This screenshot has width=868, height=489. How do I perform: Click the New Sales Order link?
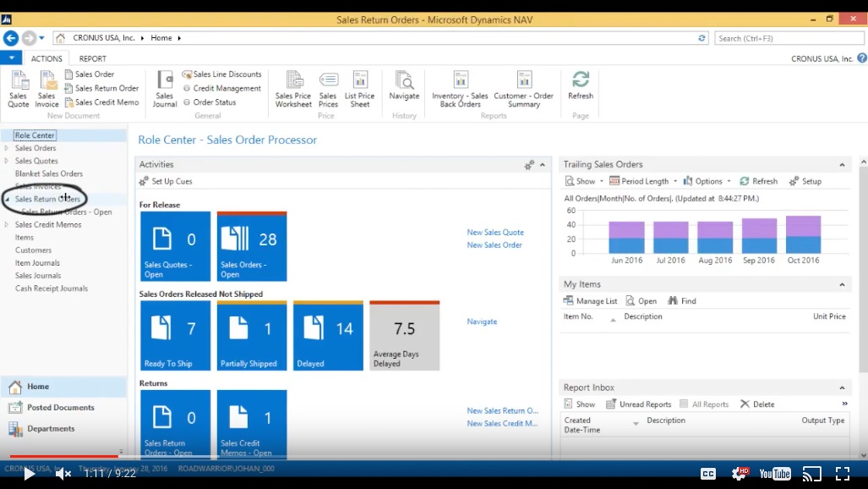pyautogui.click(x=494, y=245)
